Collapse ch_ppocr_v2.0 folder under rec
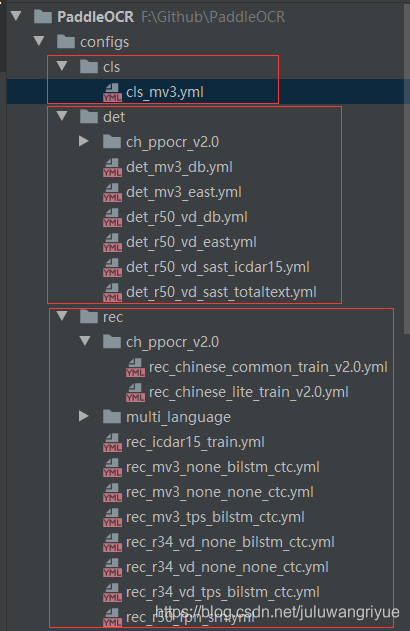Viewport: 410px width, 631px height. [85, 341]
